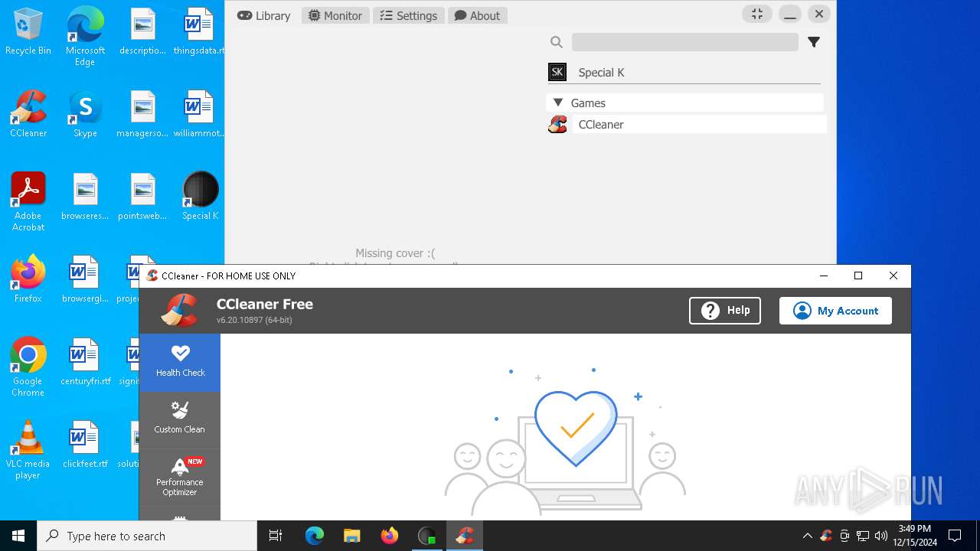Select Adobe Acrobat desktop shortcut
The height and width of the screenshot is (551, 980).
(x=28, y=202)
